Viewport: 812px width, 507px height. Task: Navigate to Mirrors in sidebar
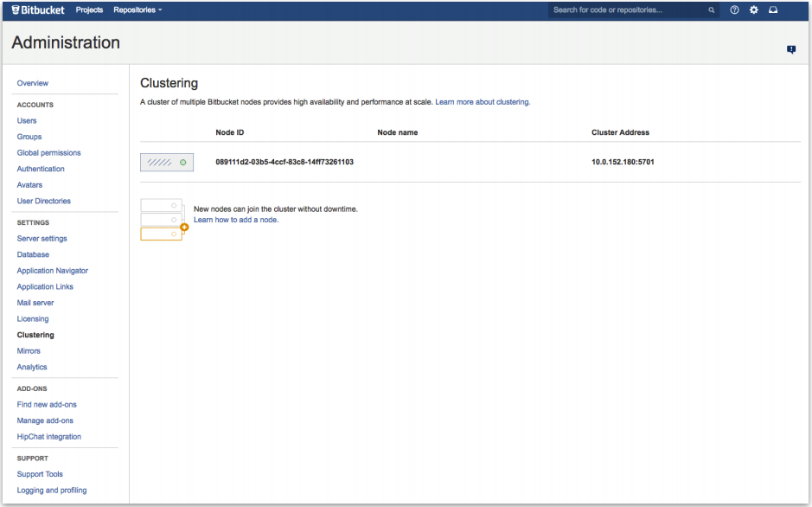pos(29,351)
